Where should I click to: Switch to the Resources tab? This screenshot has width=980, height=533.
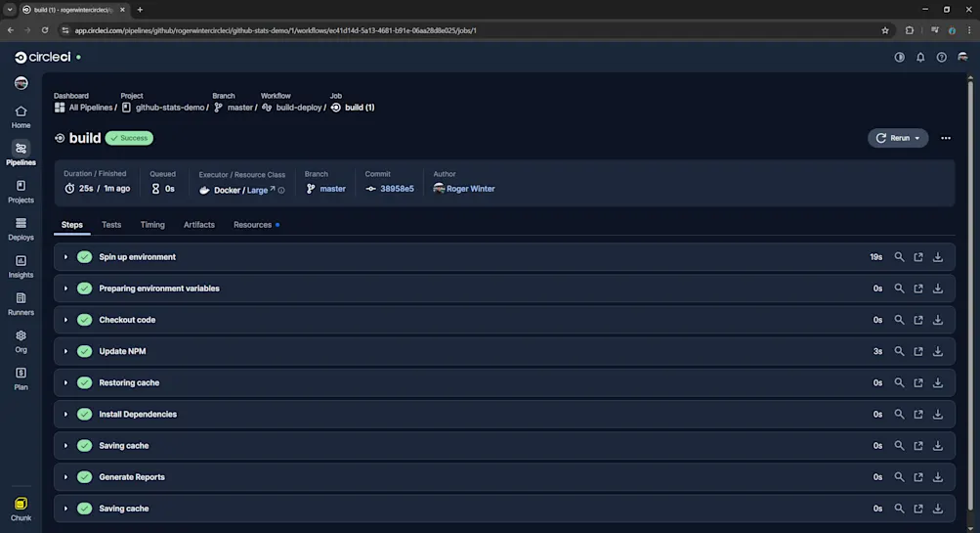(256, 225)
